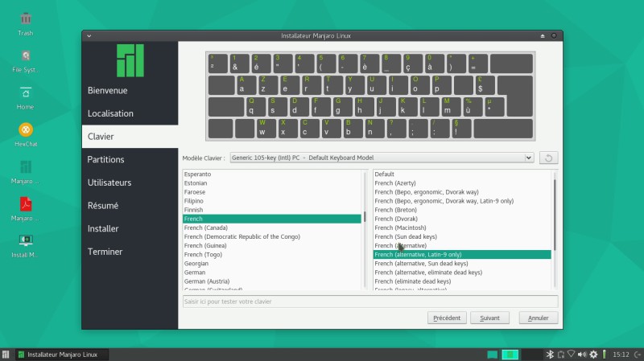Viewport: 644px width, 361px height.
Task: Close the Manjaro installer window
Action: pyautogui.click(x=554, y=35)
